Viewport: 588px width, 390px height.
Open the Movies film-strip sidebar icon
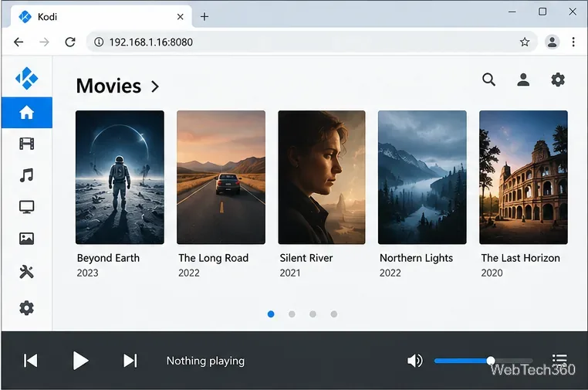point(27,144)
